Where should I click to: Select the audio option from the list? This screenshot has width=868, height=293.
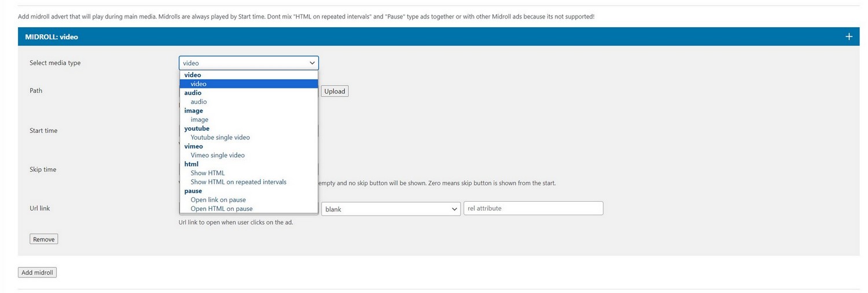pos(198,102)
